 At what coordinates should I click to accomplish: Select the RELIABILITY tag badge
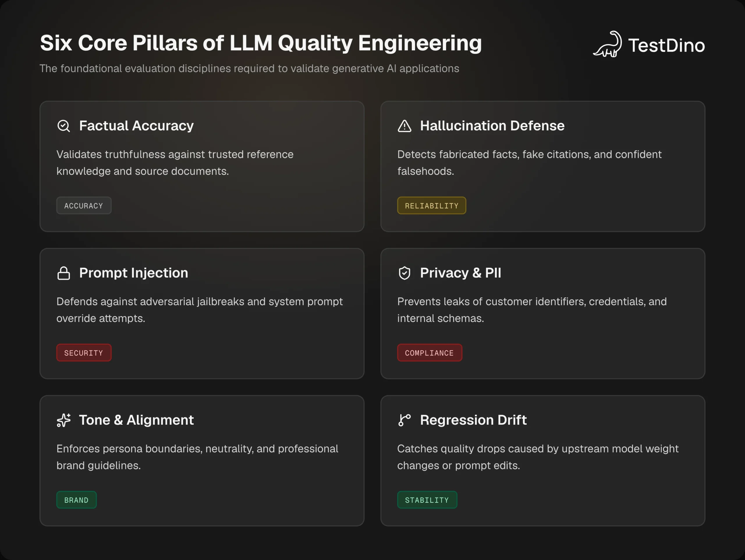(x=432, y=205)
